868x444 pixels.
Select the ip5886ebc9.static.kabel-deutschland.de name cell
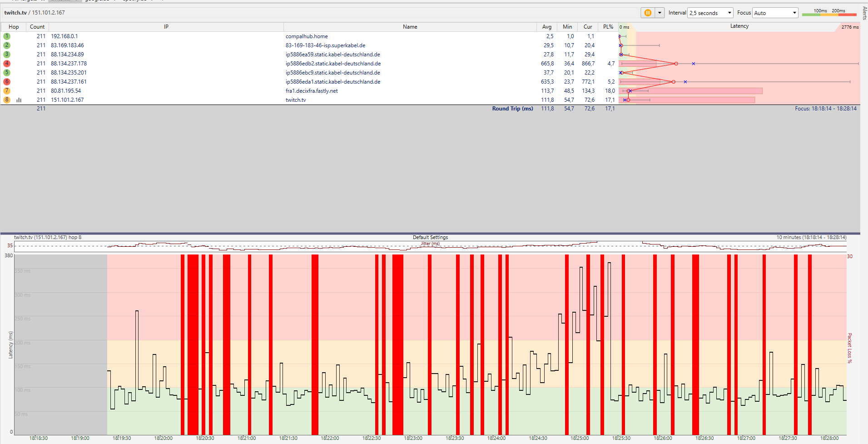pos(332,73)
